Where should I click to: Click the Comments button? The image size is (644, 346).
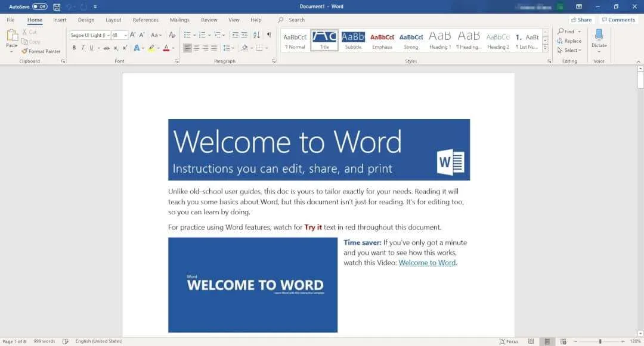pos(618,20)
